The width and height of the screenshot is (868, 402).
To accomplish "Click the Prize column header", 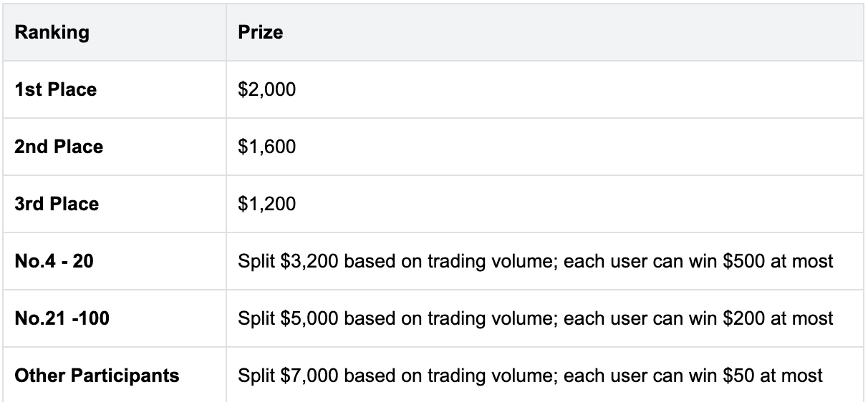I will coord(260,33).
